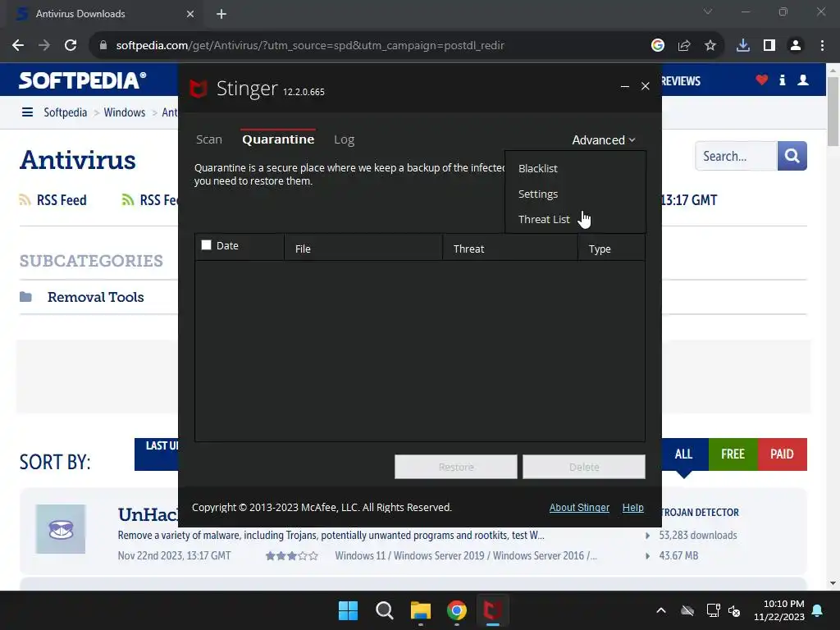Open Chrome profile icon

pos(796,46)
